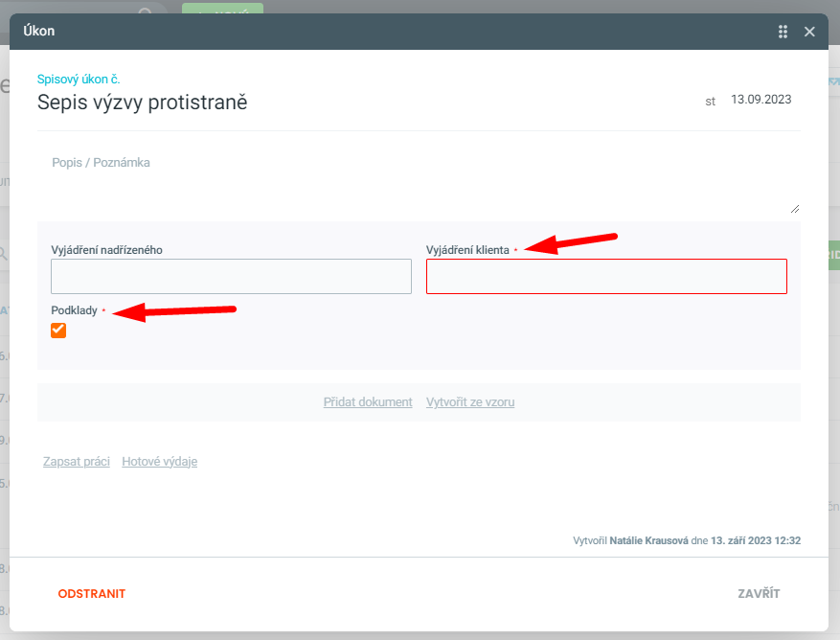Image resolution: width=840 pixels, height=640 pixels.
Task: Focus the Vyjádření nadřízeného input
Action: pos(231,277)
